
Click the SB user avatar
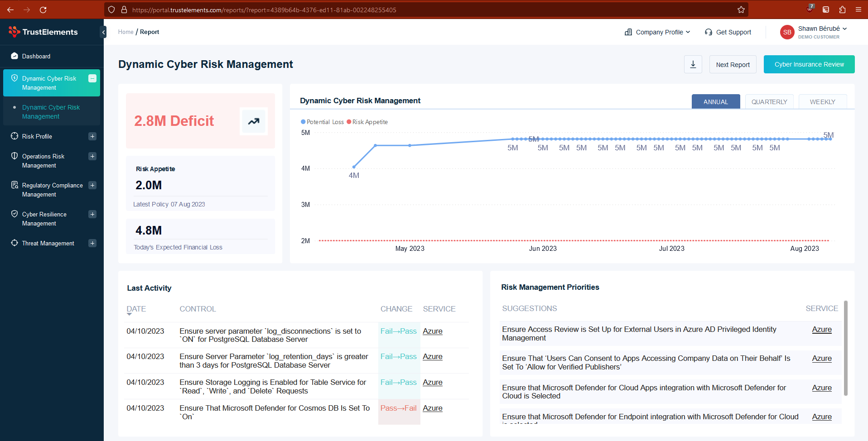point(787,32)
